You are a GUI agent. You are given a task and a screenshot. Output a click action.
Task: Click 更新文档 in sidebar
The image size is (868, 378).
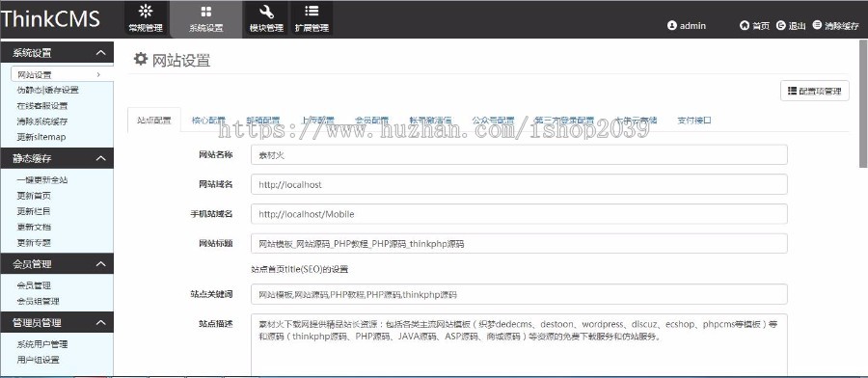[34, 227]
